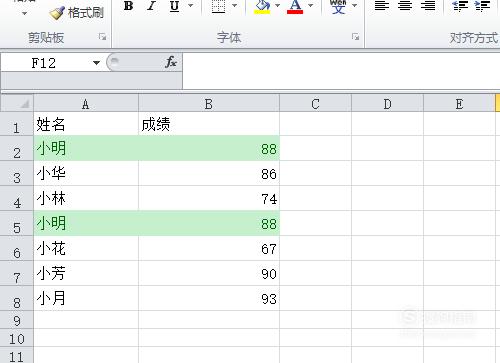Viewport: 500px width, 363px height.
Task: Click cell containing 67
Action: 209,248
